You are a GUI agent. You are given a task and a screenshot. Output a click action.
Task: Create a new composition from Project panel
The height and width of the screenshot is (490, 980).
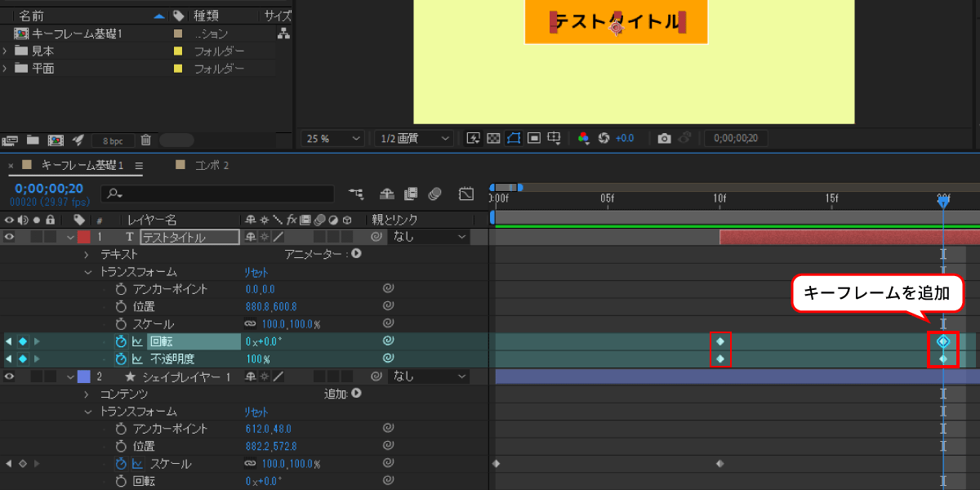tap(56, 140)
